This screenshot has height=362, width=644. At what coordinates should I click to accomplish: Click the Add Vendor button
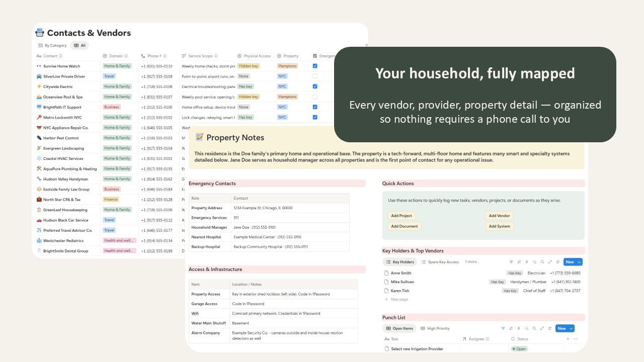500,216
